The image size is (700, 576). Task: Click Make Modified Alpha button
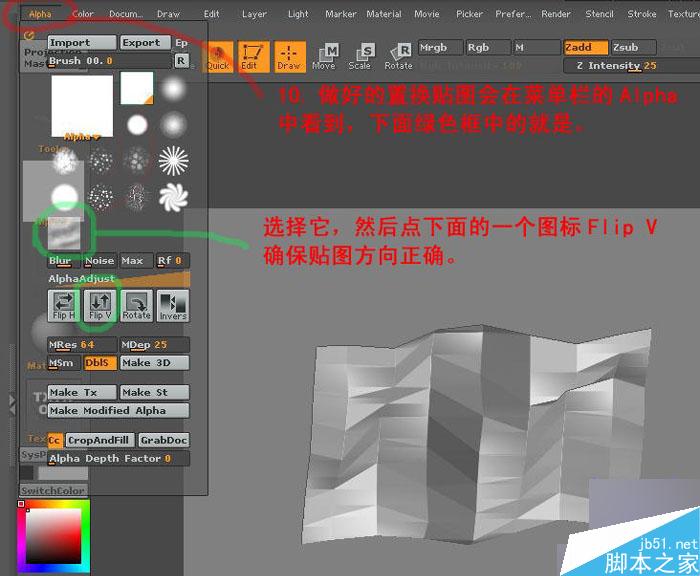[x=118, y=411]
